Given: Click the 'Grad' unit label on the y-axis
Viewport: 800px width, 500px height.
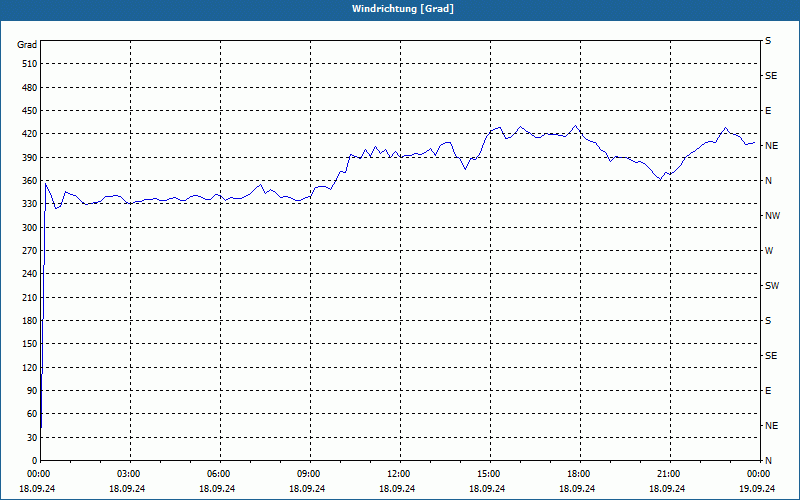Looking at the screenshot, I should (27, 45).
